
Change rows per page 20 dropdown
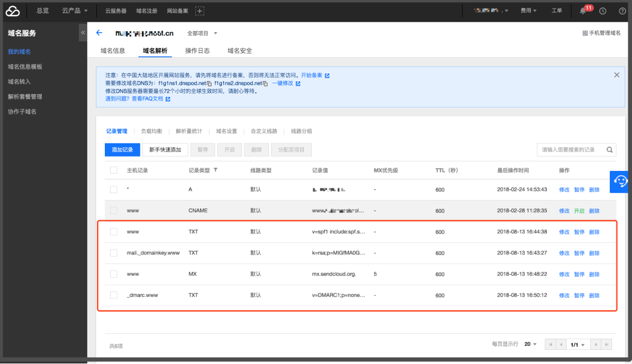[x=530, y=344]
